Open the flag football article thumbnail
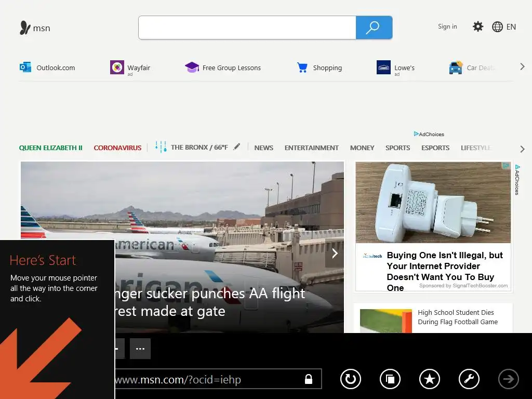This screenshot has height=399, width=532. point(386,321)
